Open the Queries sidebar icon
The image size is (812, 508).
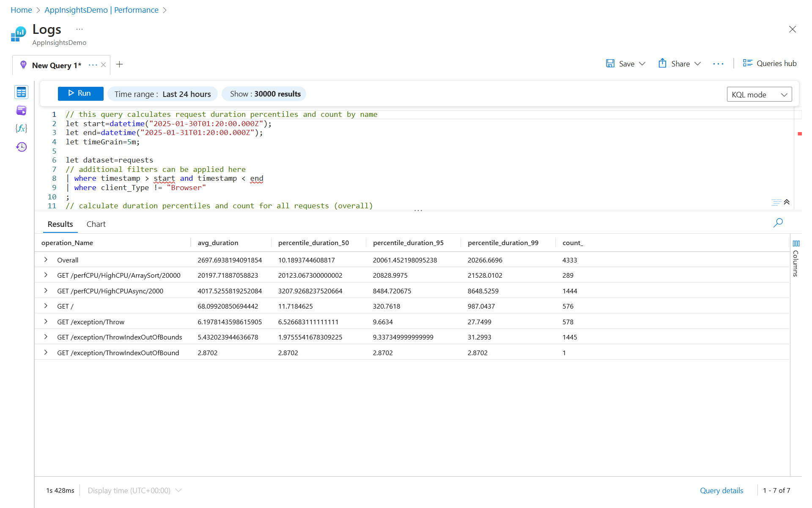(21, 110)
